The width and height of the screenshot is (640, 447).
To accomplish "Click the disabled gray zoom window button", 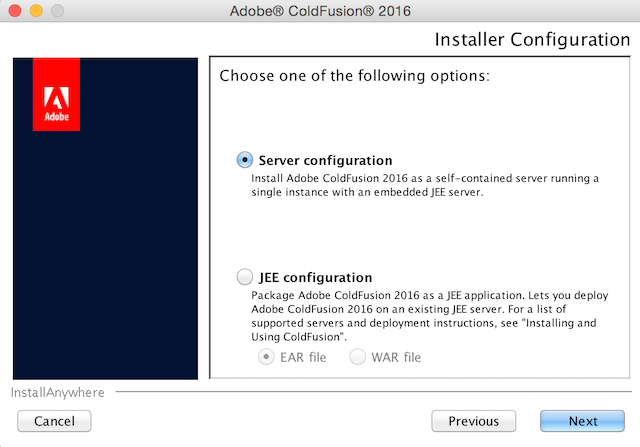I will 58,11.
